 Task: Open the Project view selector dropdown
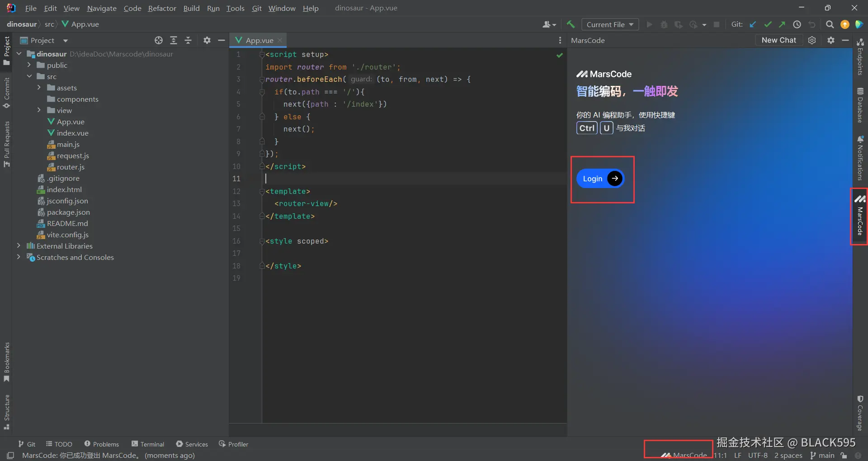[x=44, y=40]
